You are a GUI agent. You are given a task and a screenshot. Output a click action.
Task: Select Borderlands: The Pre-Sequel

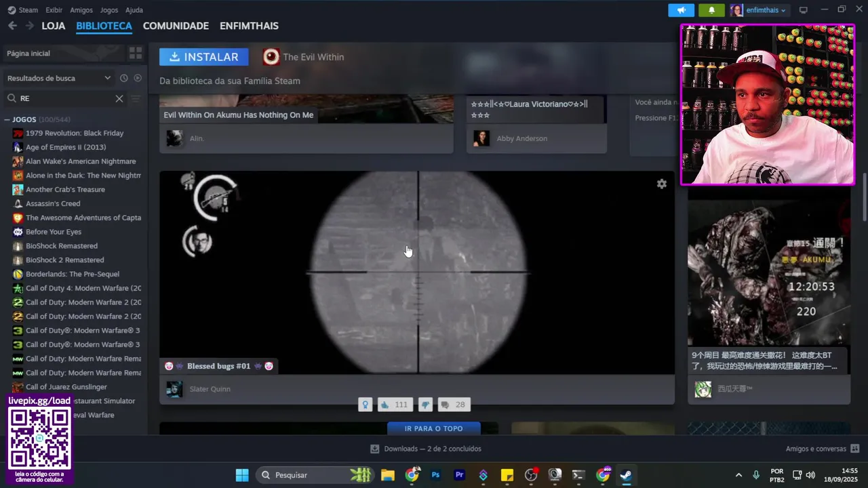74,274
